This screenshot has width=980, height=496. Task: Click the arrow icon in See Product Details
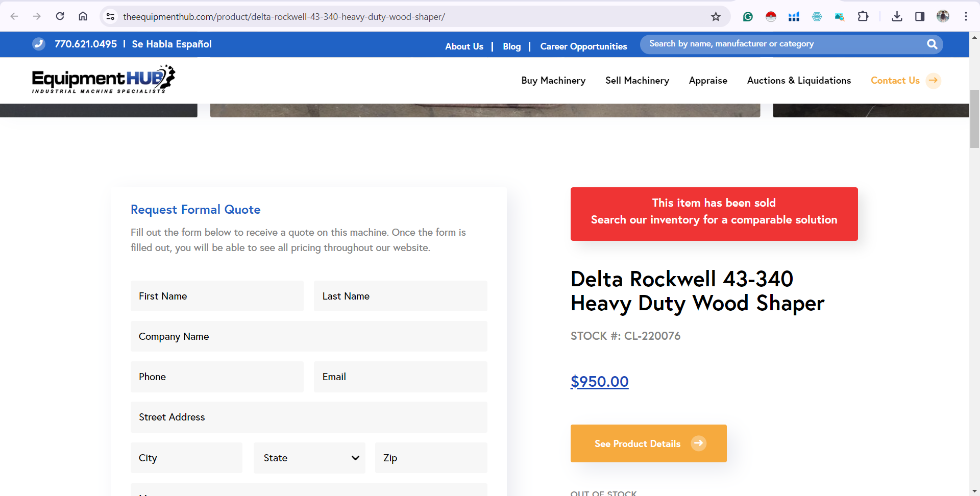(698, 443)
